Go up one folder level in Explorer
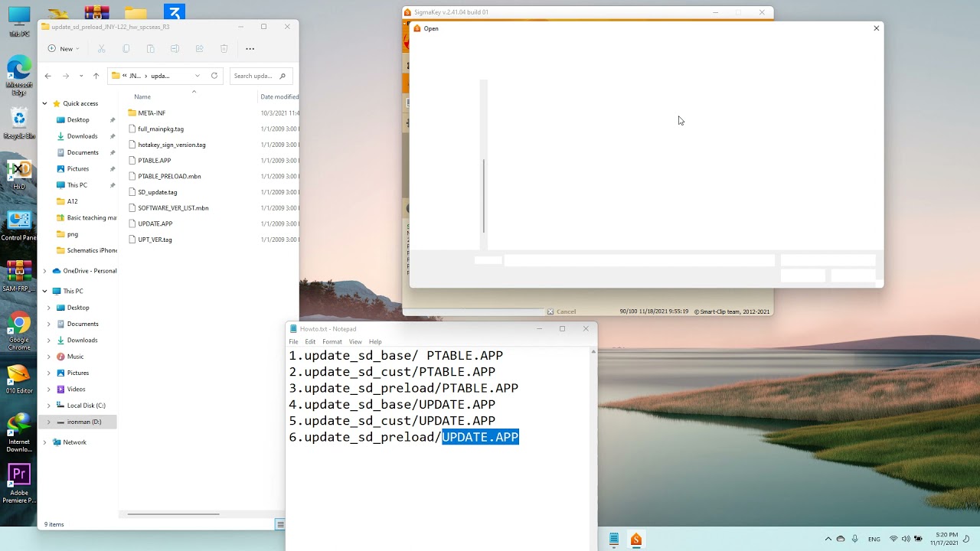Image resolution: width=980 pixels, height=551 pixels. (x=96, y=76)
